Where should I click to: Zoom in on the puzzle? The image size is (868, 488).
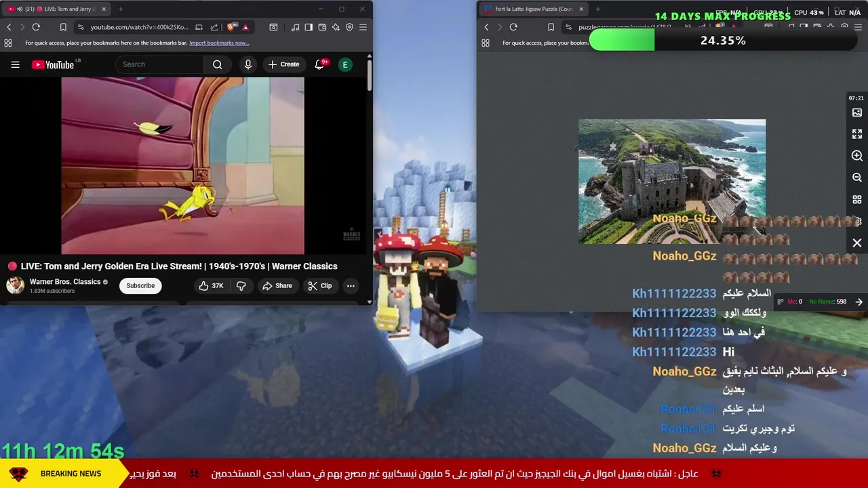pos(857,156)
